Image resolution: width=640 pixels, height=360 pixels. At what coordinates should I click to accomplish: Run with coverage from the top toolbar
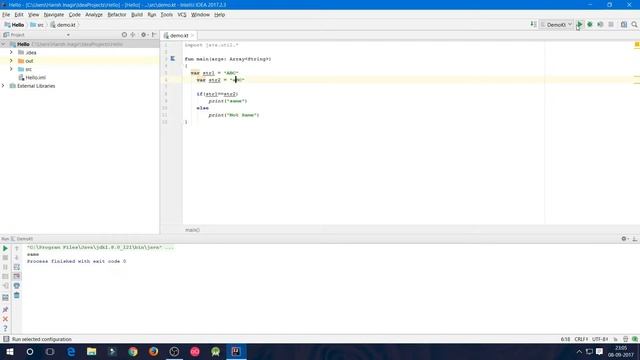tap(600, 24)
